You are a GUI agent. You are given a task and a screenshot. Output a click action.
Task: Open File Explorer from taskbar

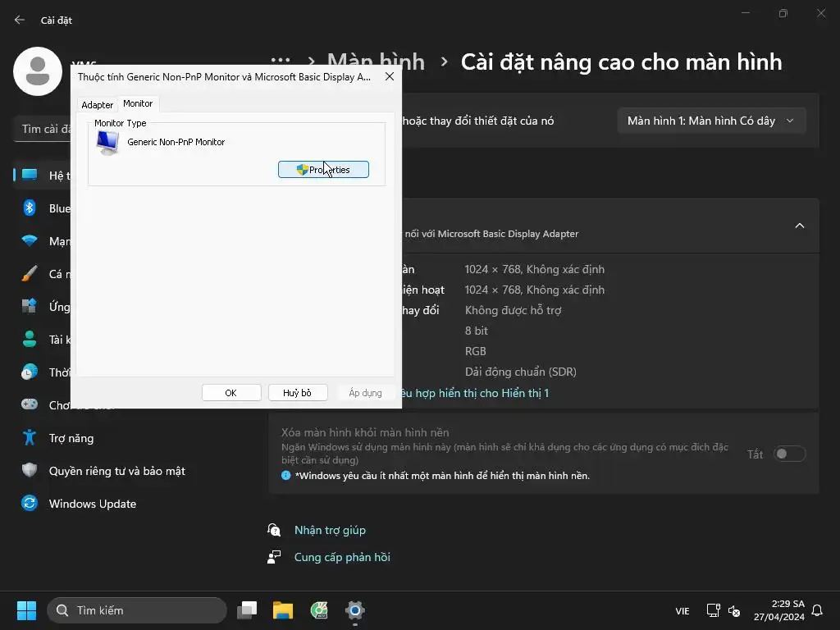click(283, 610)
